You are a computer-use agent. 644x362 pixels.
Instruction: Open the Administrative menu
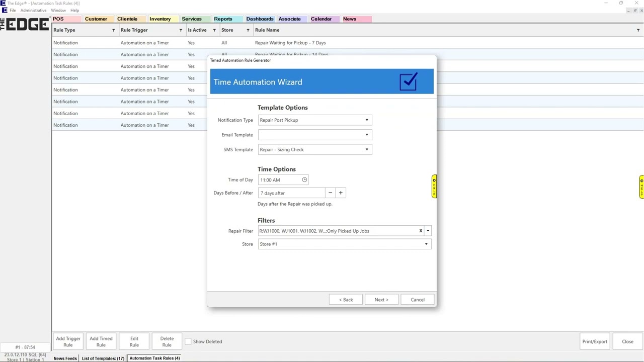coord(33,10)
